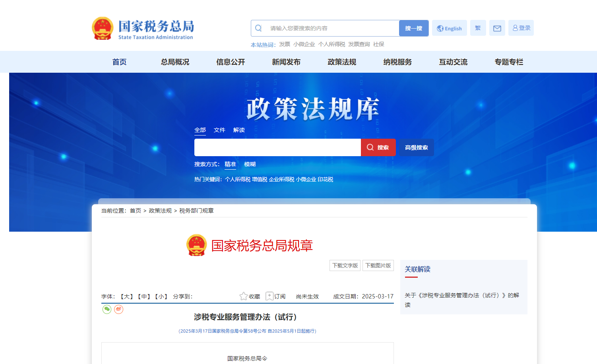The image size is (597, 364).
Task: Focus the top site search input
Action: click(332, 28)
